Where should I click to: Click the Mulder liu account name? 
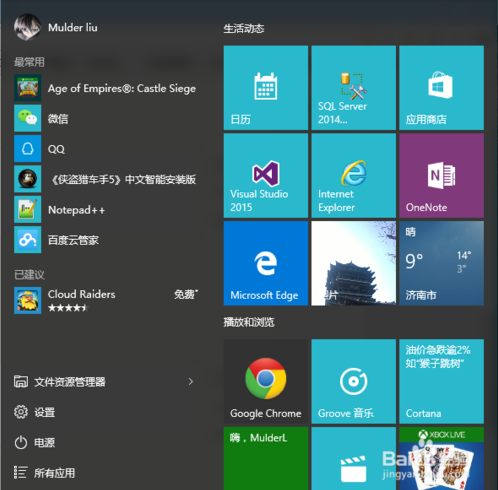pos(73,28)
